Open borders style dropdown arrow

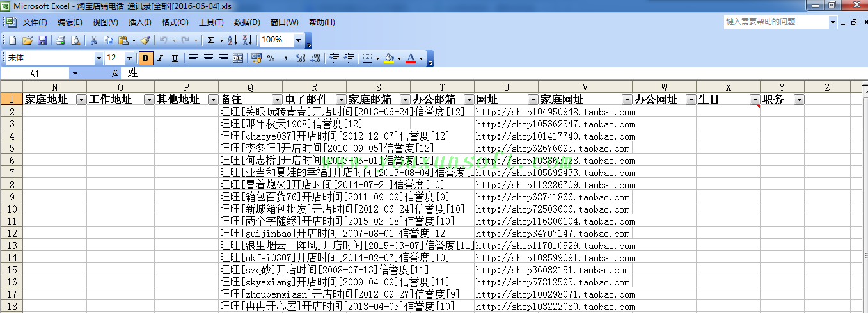[x=377, y=58]
